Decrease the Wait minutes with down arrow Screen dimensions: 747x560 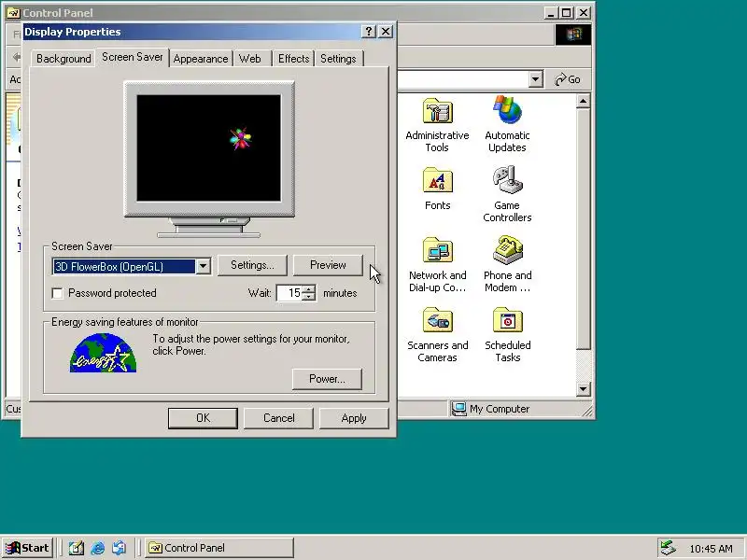[309, 297]
